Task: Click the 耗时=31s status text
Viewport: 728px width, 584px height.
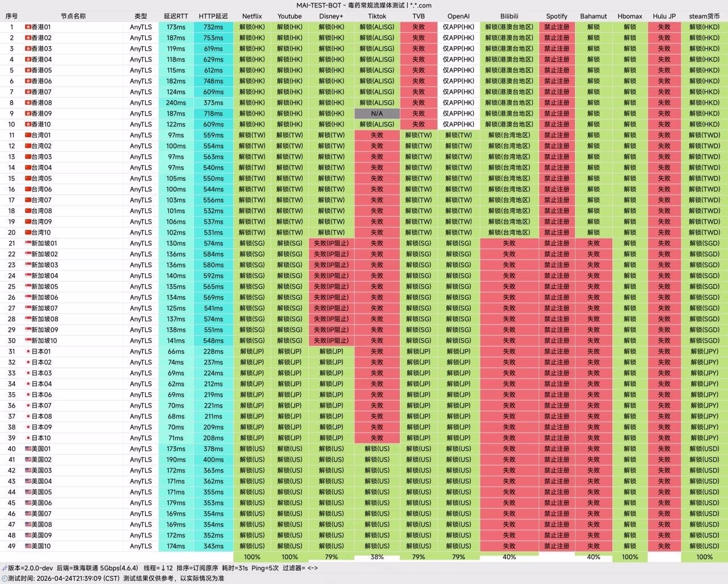Action: pyautogui.click(x=235, y=567)
